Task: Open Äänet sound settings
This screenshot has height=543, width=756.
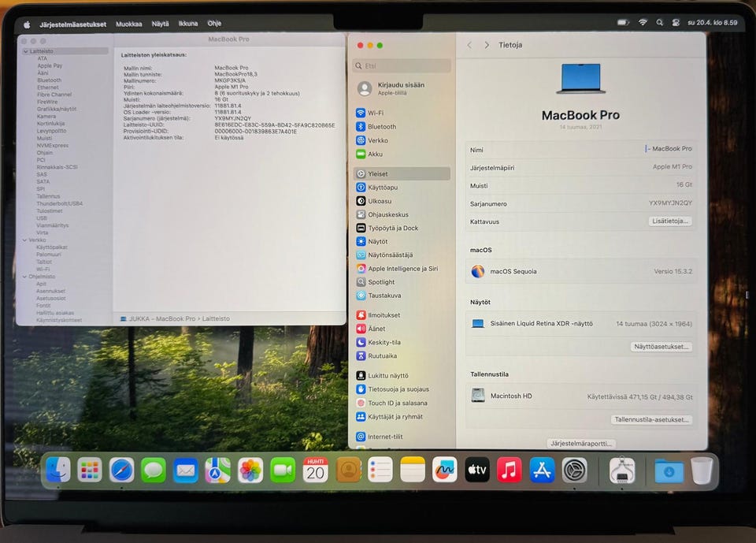Action: (x=402, y=329)
